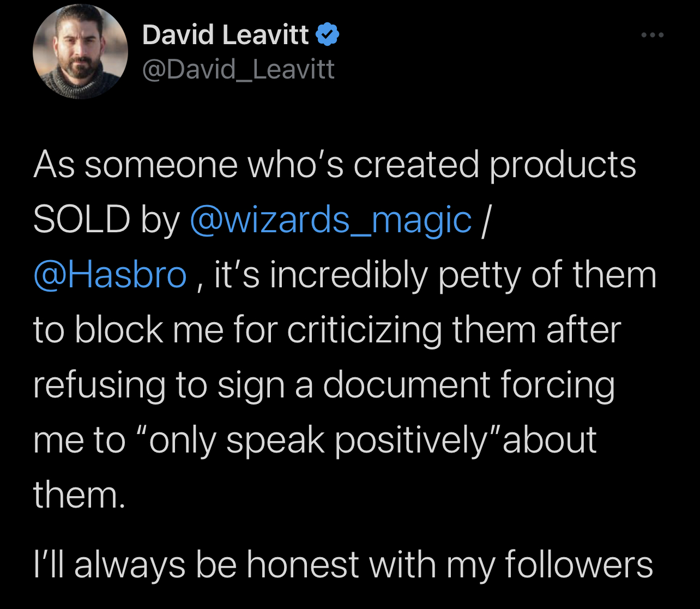
Task: Open the @David_Leavitt handle
Action: pyautogui.click(x=238, y=70)
